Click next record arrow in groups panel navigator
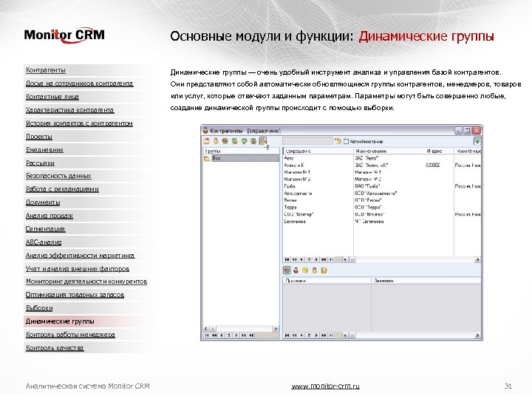This screenshot has width=532, height=399. [x=236, y=335]
